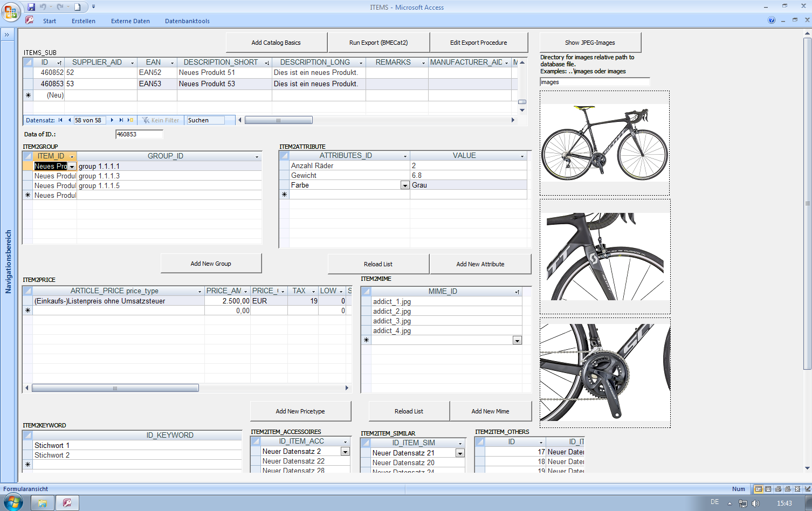
Task: Switch to the Datenbanktools ribbon tab
Action: click(x=187, y=21)
